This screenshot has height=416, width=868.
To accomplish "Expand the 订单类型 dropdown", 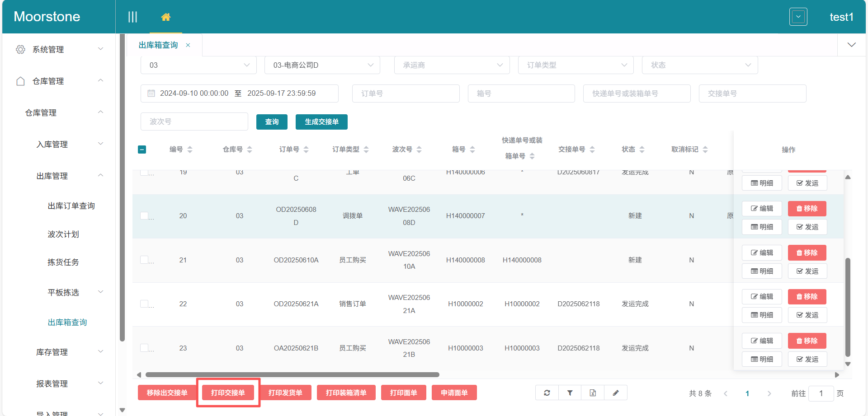I will click(576, 65).
